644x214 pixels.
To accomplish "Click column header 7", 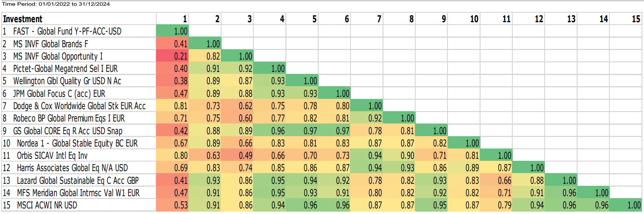I will 379,19.
